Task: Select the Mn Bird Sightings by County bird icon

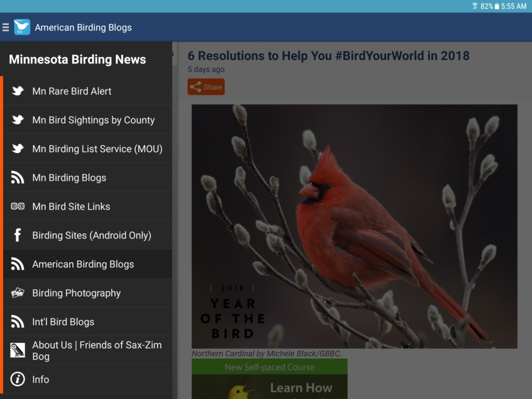Action: pyautogui.click(x=18, y=120)
